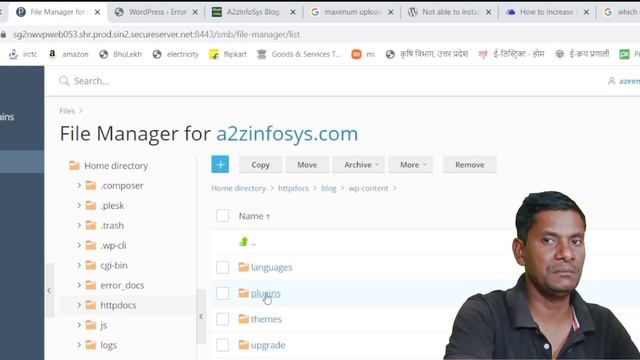The width and height of the screenshot is (640, 360).
Task: Open the mi bookmark
Action: 363,54
